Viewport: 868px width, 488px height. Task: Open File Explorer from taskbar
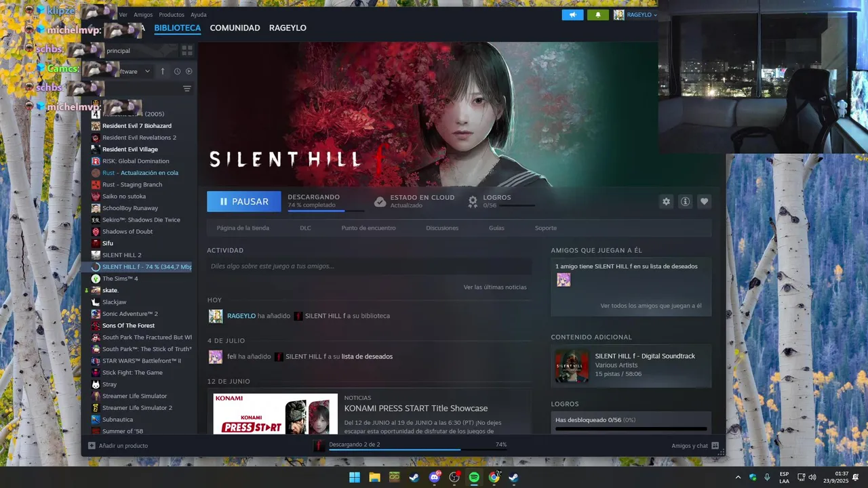tap(374, 477)
